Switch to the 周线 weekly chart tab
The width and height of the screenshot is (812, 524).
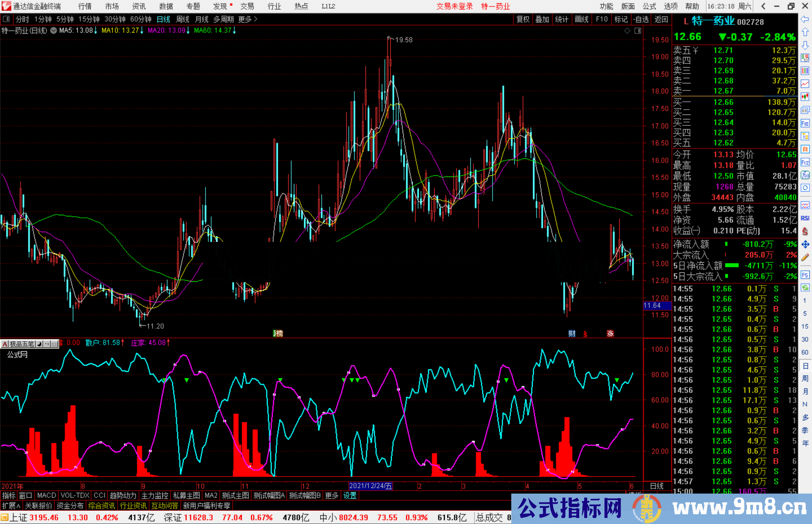[x=183, y=19]
